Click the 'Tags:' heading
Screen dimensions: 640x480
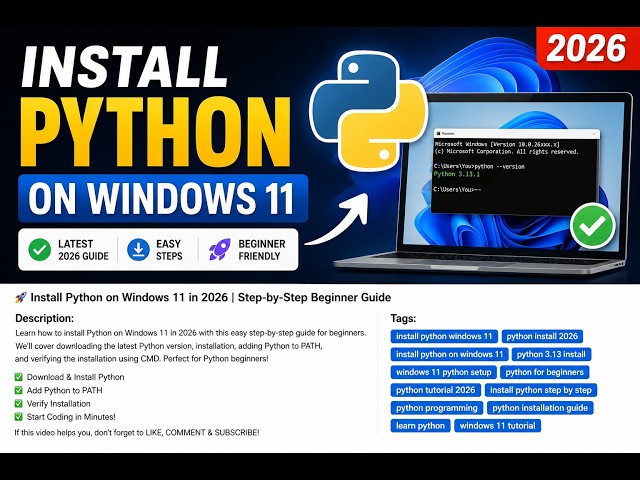click(403, 318)
